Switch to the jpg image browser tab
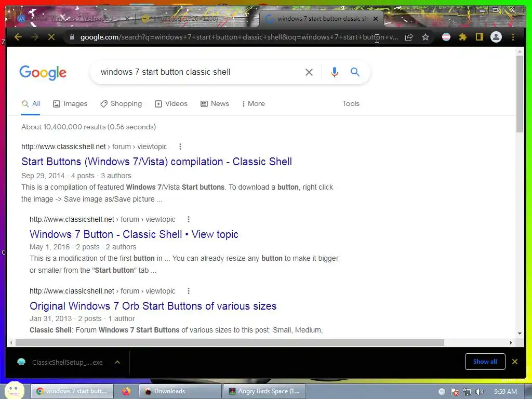This screenshot has width=532, height=399. [x=185, y=19]
